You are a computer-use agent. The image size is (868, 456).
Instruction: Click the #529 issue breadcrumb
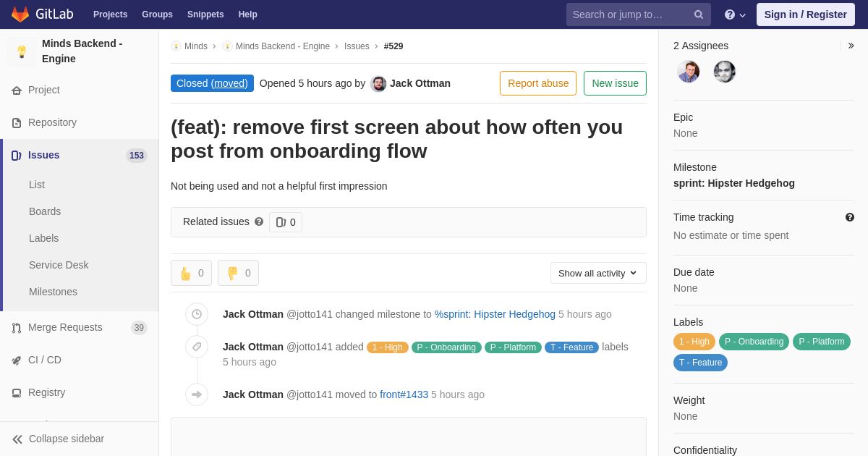(393, 46)
